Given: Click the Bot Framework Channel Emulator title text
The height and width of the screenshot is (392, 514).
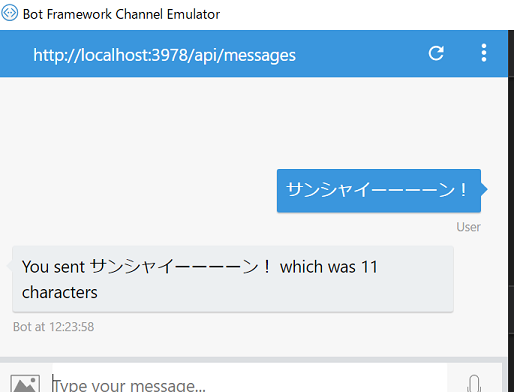Looking at the screenshot, I should [121, 14].
